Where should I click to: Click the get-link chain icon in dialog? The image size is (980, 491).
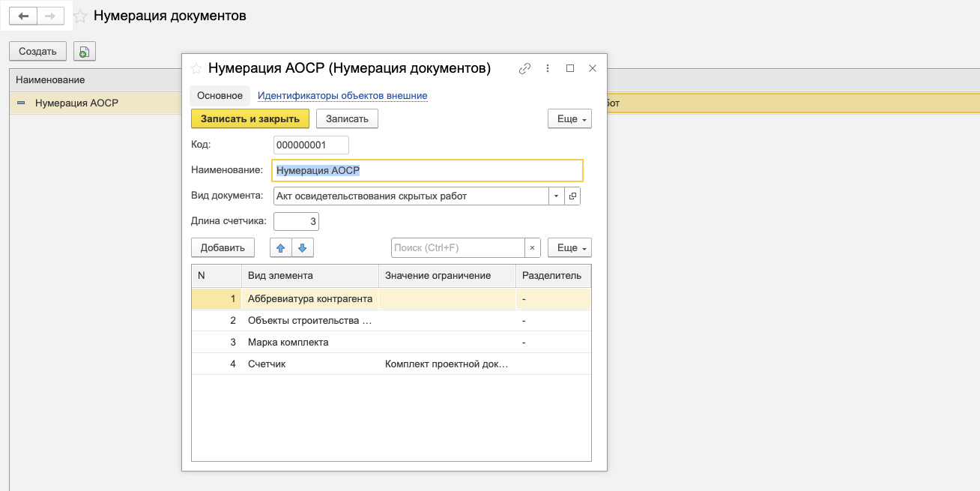(524, 68)
